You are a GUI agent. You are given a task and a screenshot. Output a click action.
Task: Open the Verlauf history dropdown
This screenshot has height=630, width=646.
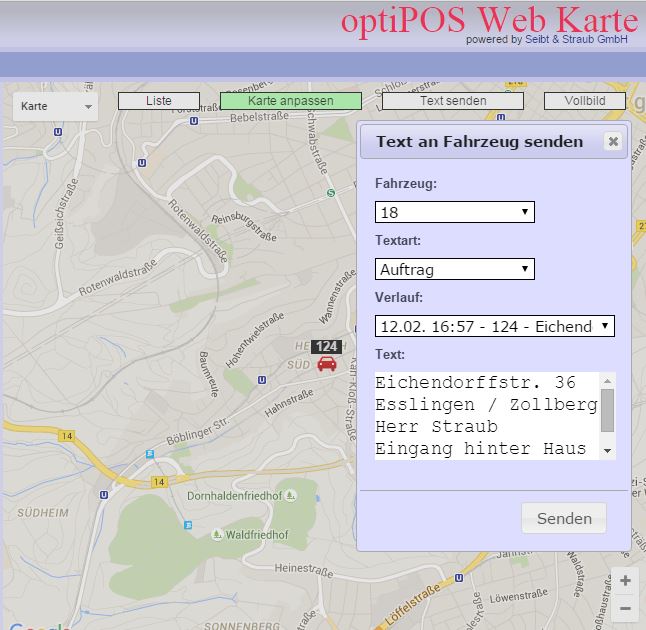click(x=495, y=326)
